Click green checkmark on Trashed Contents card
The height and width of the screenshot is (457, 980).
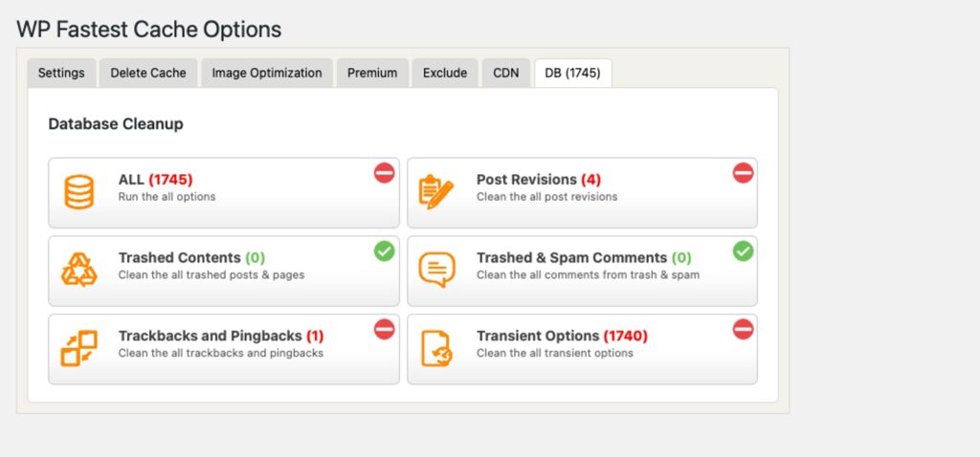point(384,251)
